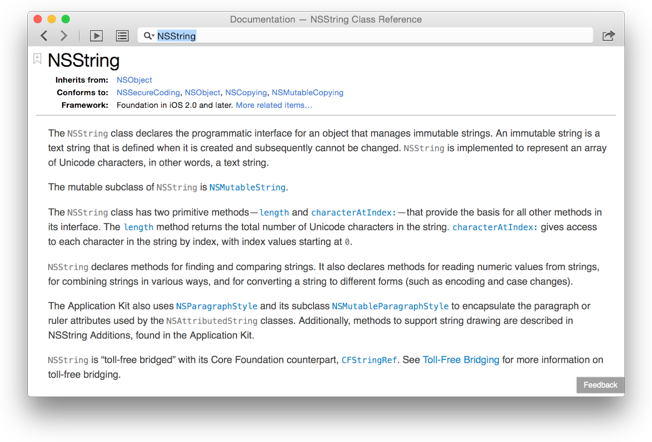Click the NSString page heading

(84, 60)
